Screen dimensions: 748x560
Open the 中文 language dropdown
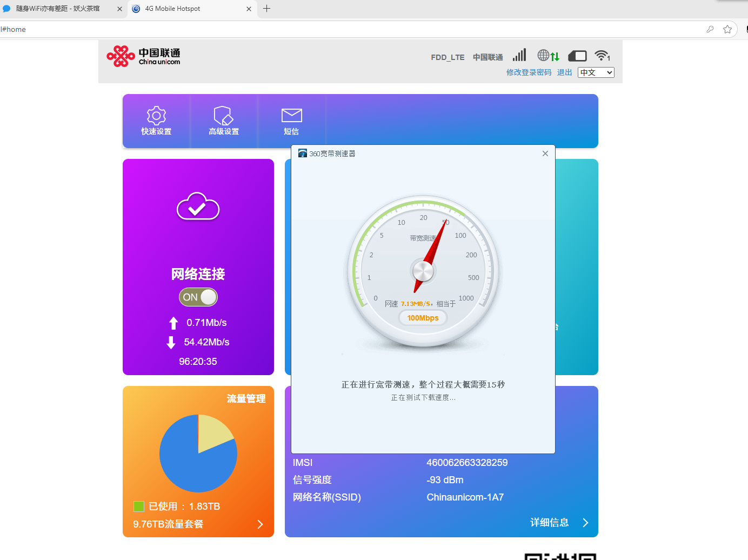[x=596, y=72]
